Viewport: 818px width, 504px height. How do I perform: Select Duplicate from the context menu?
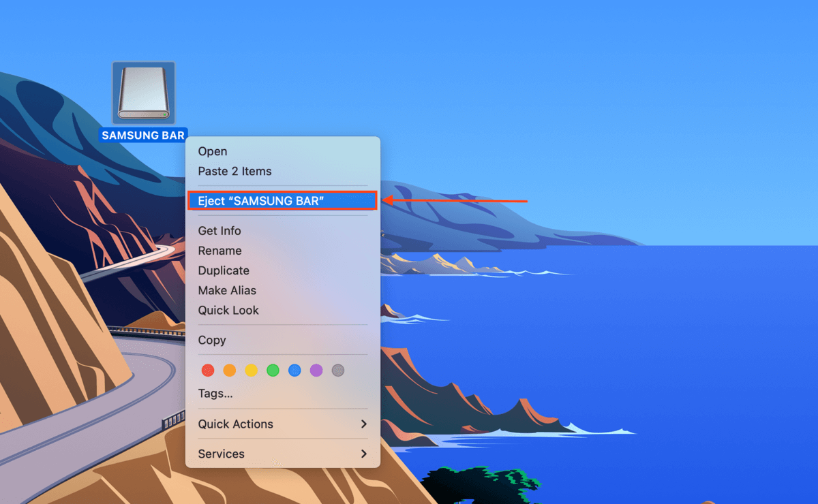tap(283, 270)
